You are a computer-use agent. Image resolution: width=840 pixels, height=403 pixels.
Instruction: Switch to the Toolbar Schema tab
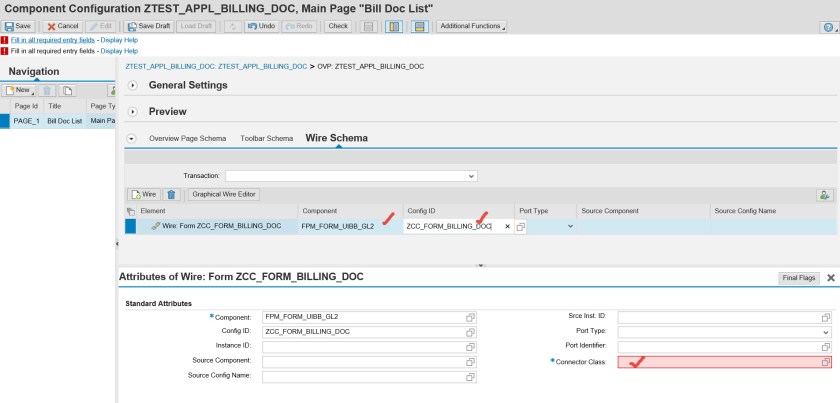(x=266, y=138)
